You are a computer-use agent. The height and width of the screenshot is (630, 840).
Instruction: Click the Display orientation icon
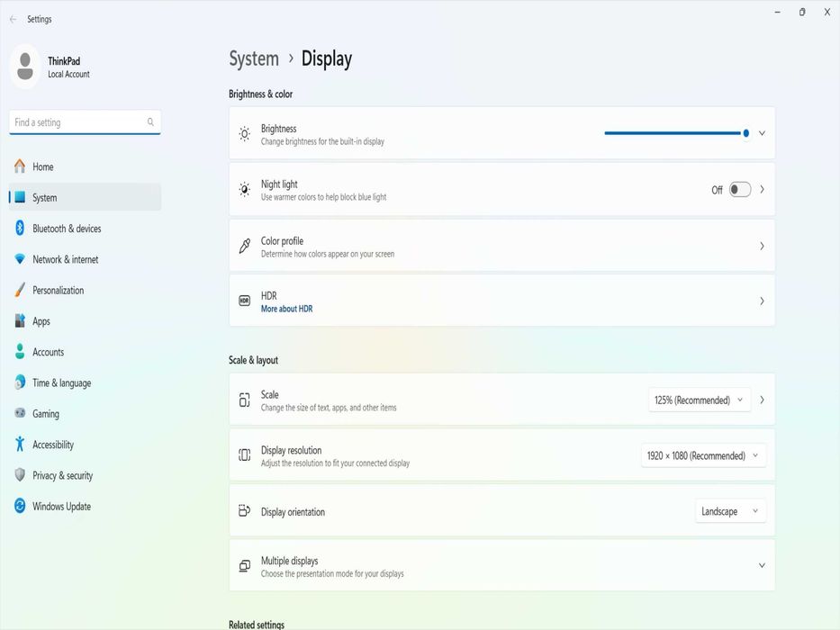point(244,510)
